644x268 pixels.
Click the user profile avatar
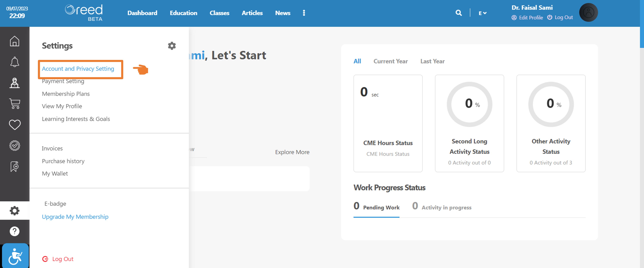pyautogui.click(x=588, y=12)
